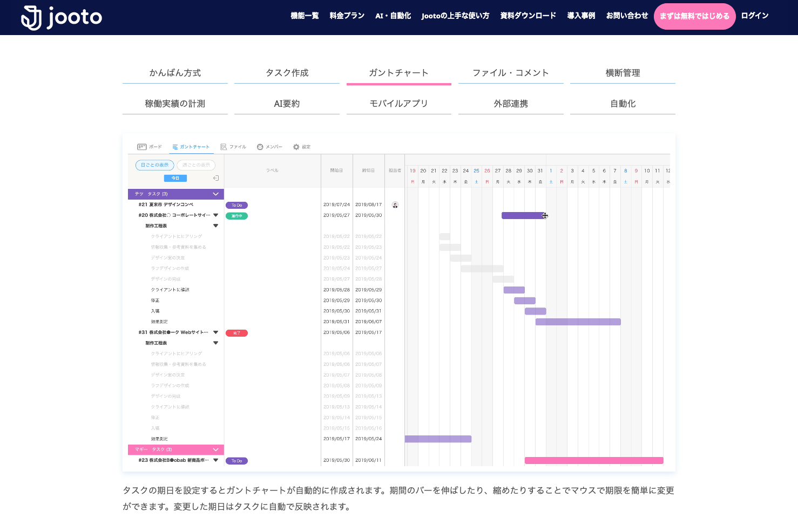
Task: Collapse task #20 with its triangle
Action: 216,215
